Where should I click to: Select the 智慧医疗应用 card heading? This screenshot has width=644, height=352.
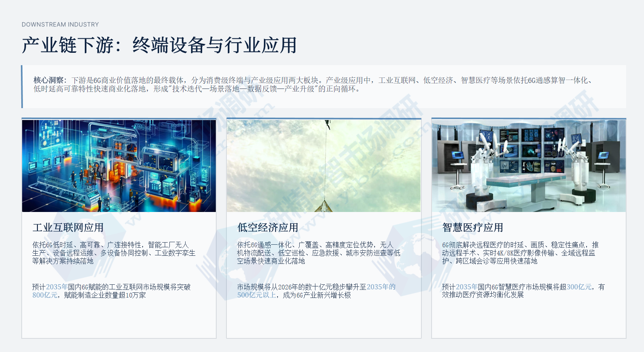point(472,228)
